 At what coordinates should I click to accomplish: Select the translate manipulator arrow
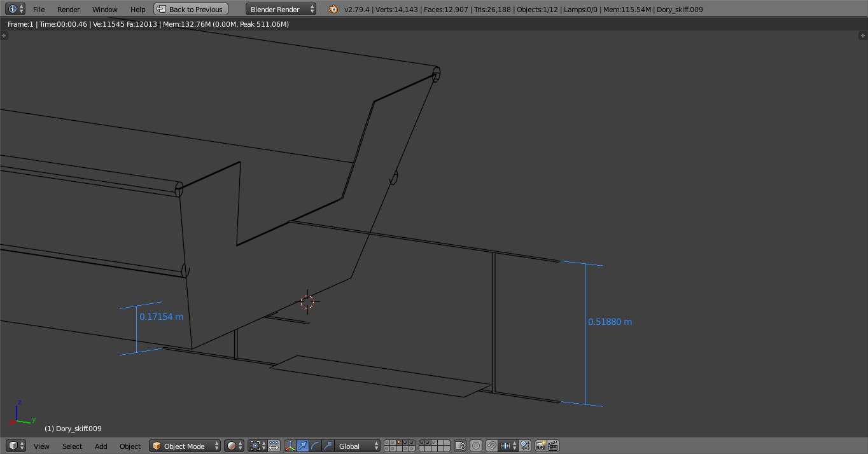coord(302,446)
